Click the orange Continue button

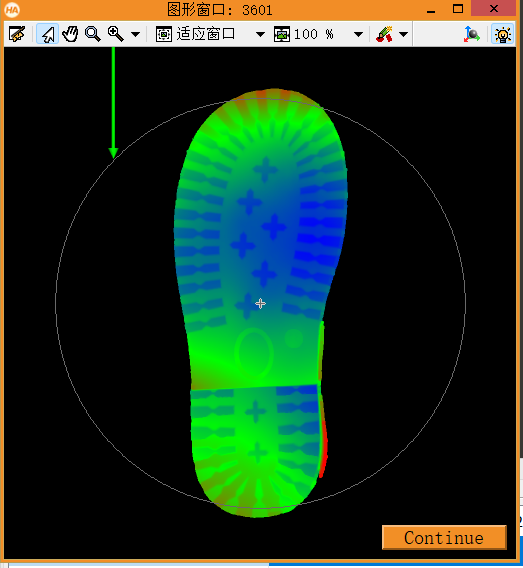(444, 538)
